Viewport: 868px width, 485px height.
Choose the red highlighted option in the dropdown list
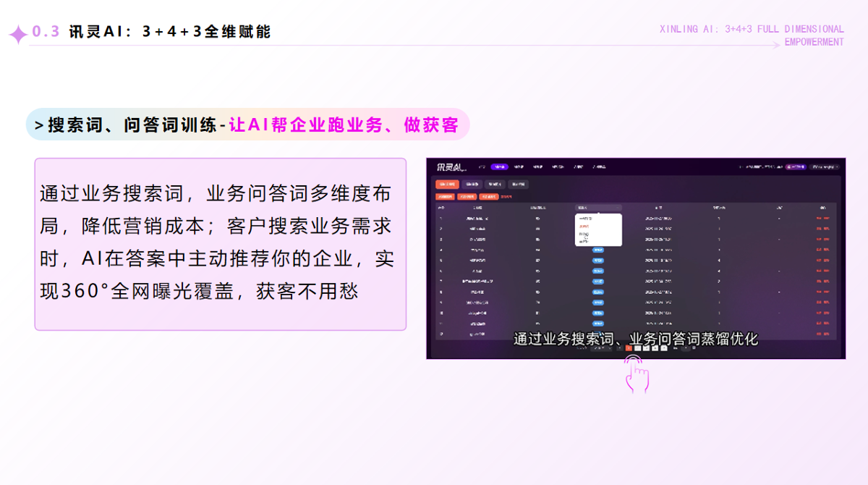click(585, 226)
